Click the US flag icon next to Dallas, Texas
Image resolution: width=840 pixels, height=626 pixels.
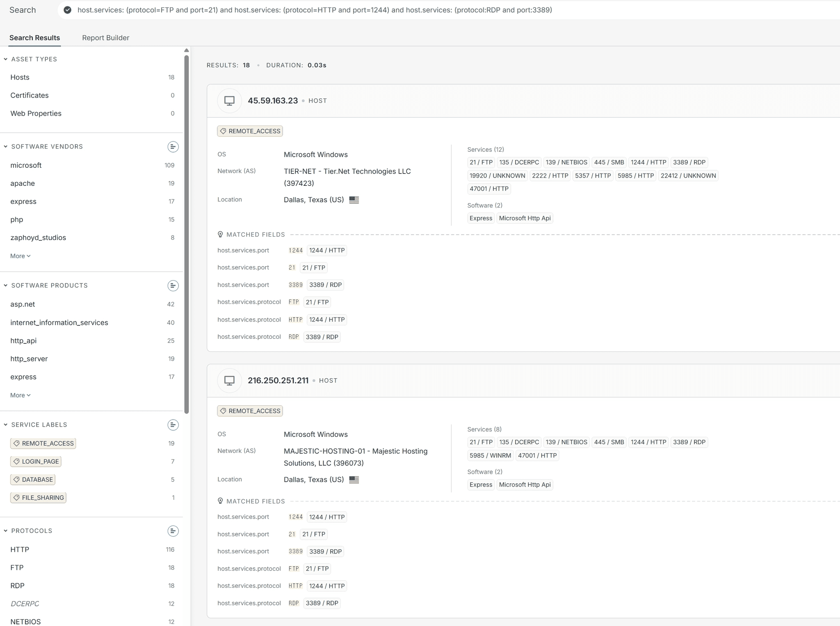pyautogui.click(x=353, y=200)
